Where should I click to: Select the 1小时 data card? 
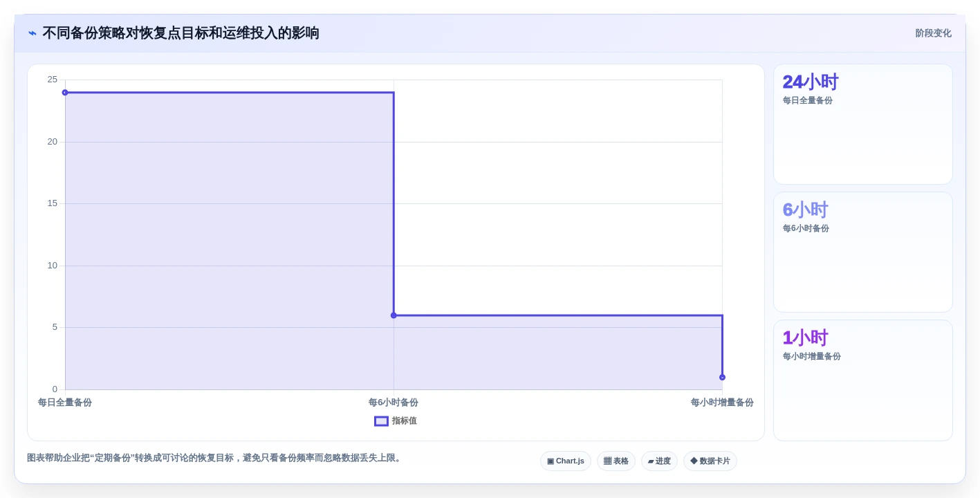click(x=863, y=380)
